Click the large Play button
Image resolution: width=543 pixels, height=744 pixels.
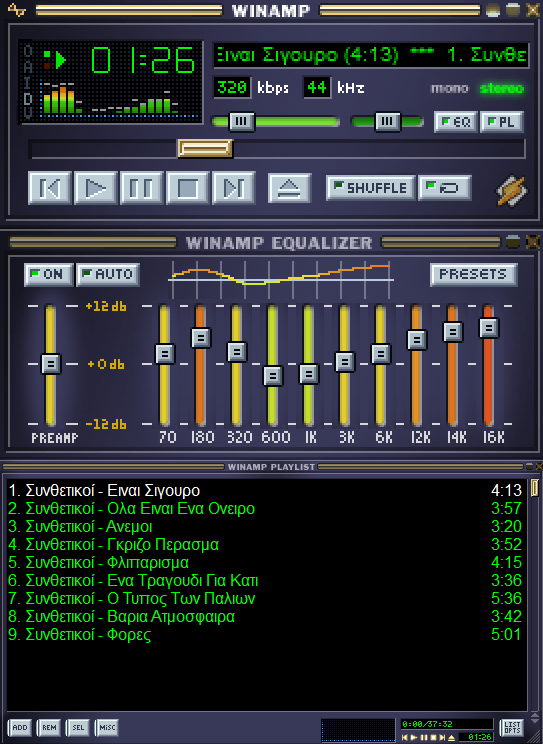pos(95,188)
